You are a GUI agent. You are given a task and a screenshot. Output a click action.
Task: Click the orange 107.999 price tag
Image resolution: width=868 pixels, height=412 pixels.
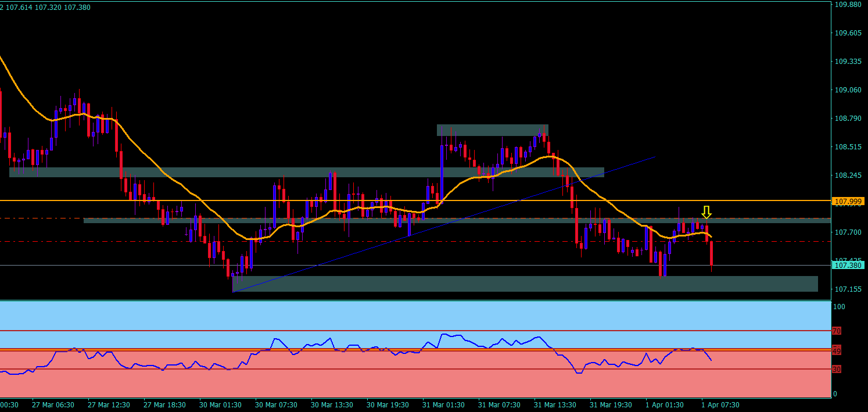point(848,201)
